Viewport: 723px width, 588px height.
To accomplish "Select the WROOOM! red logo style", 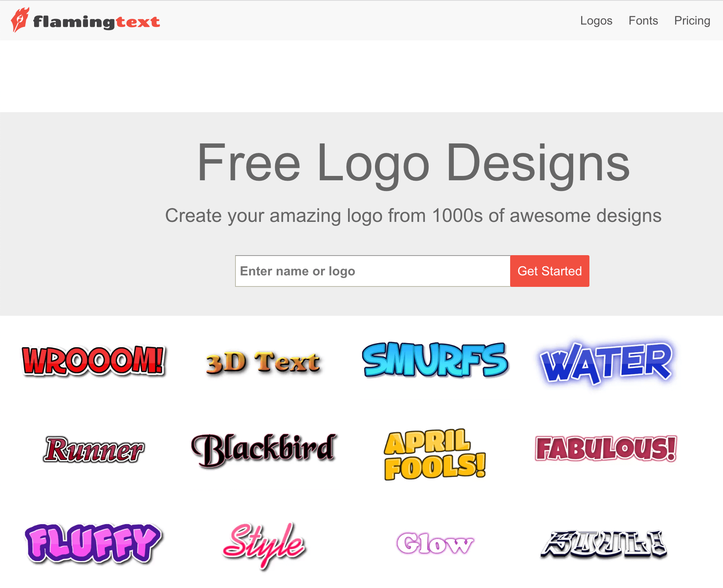I will [x=94, y=361].
